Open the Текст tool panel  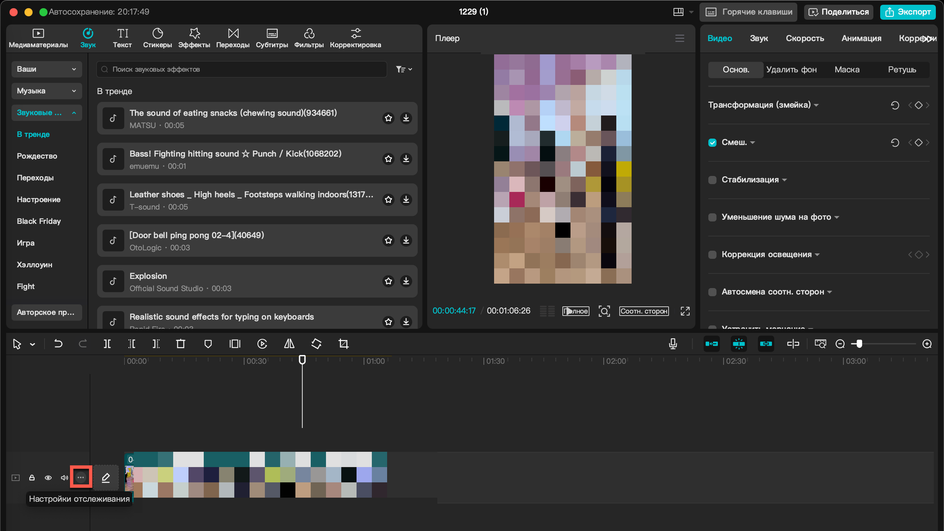coord(122,38)
